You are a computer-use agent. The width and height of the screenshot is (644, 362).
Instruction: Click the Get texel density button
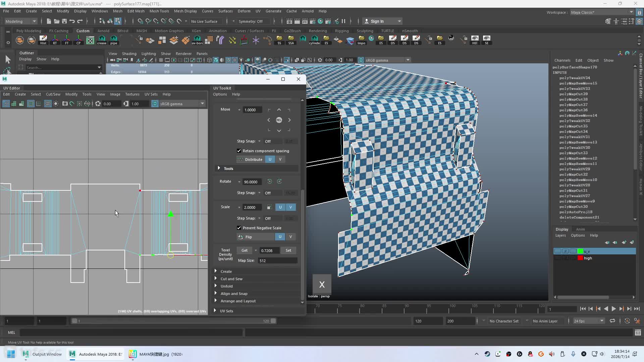245,250
